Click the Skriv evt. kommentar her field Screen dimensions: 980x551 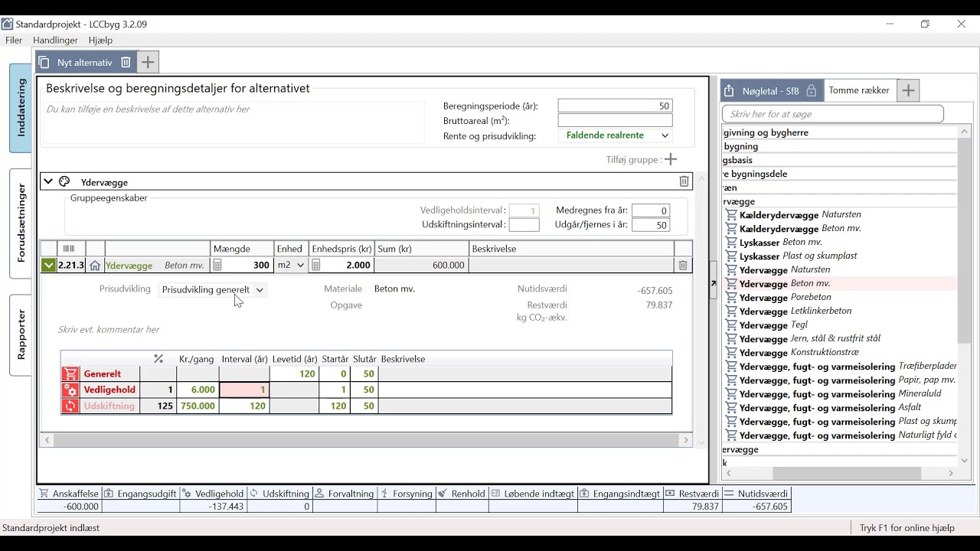point(109,330)
